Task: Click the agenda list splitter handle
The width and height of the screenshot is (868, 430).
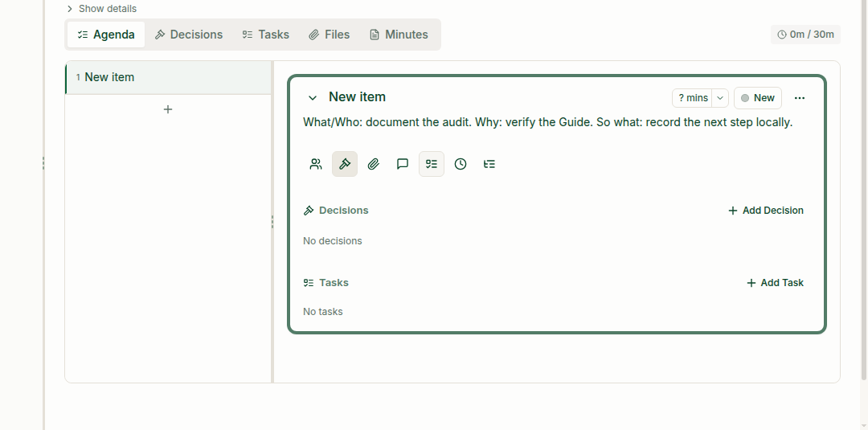Action: 272,221
